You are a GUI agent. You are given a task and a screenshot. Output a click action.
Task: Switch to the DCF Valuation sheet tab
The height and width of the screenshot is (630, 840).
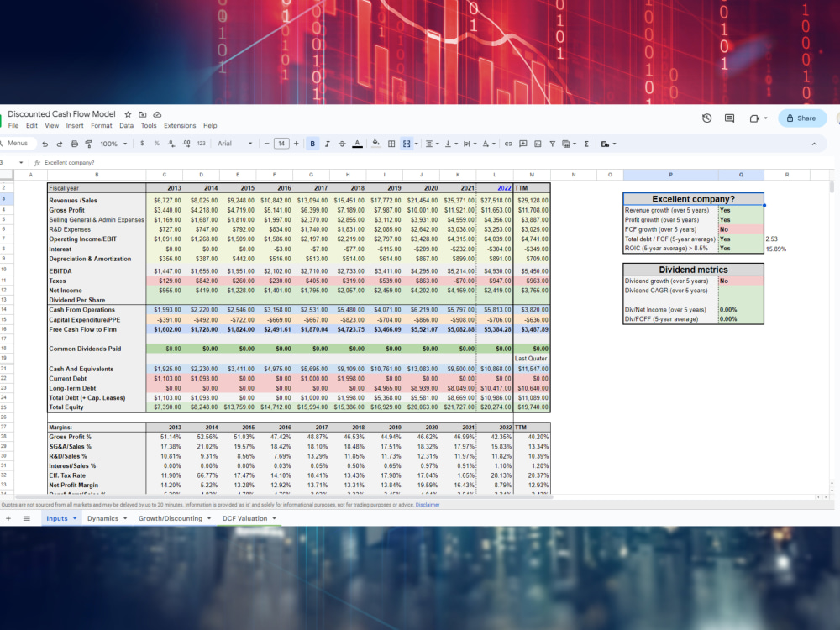pyautogui.click(x=249, y=518)
